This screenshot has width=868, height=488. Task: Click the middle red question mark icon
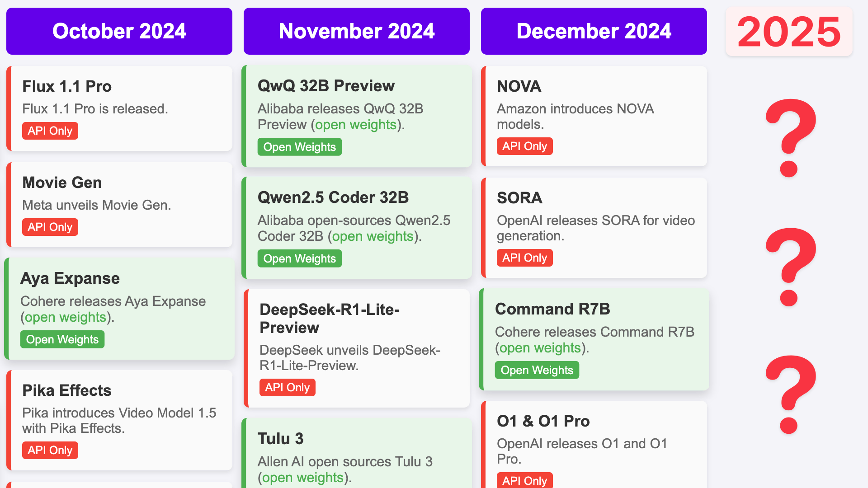(x=790, y=267)
